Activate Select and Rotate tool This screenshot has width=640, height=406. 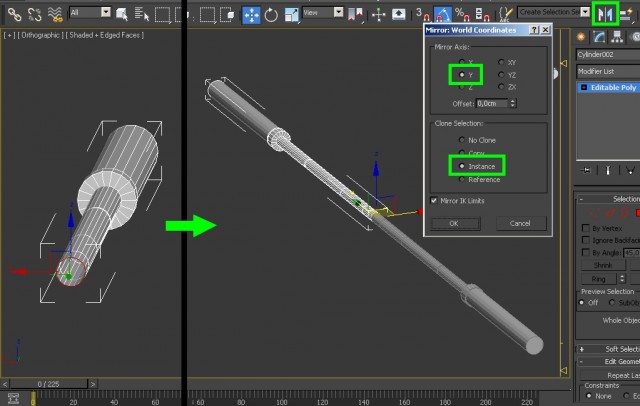point(271,15)
